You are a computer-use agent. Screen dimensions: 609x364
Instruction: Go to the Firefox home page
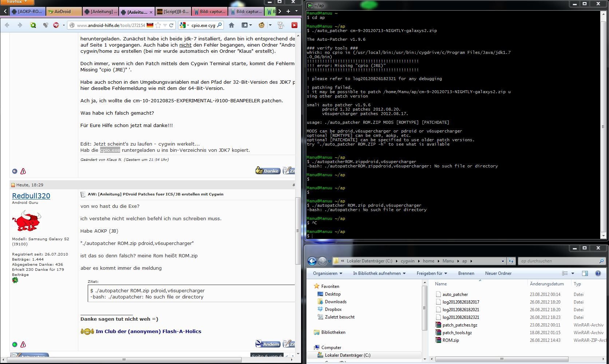(x=232, y=25)
